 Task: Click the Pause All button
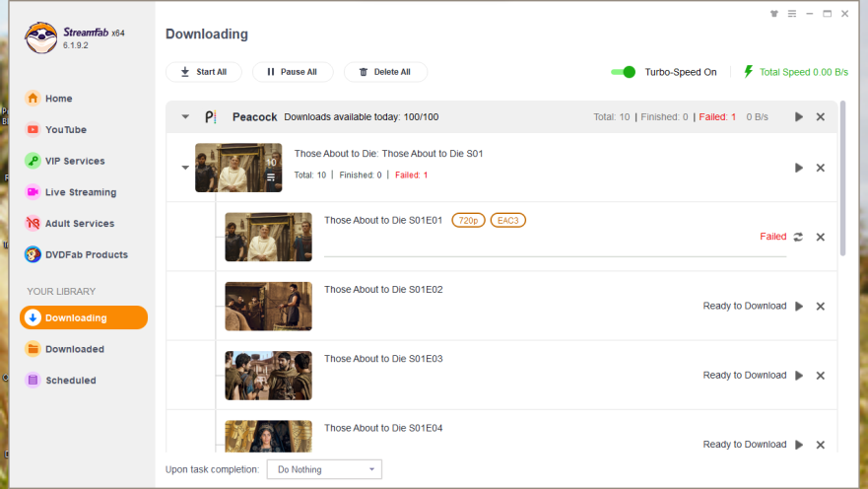coord(293,72)
